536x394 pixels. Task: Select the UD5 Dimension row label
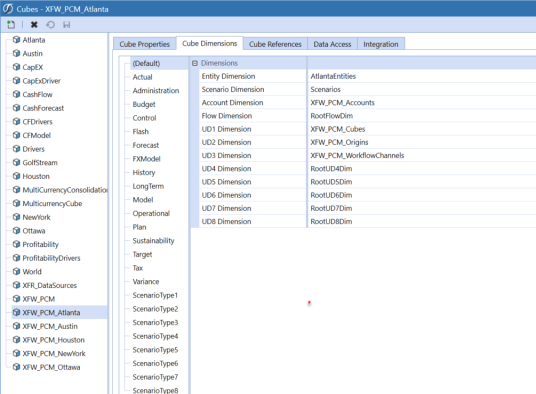tap(226, 182)
